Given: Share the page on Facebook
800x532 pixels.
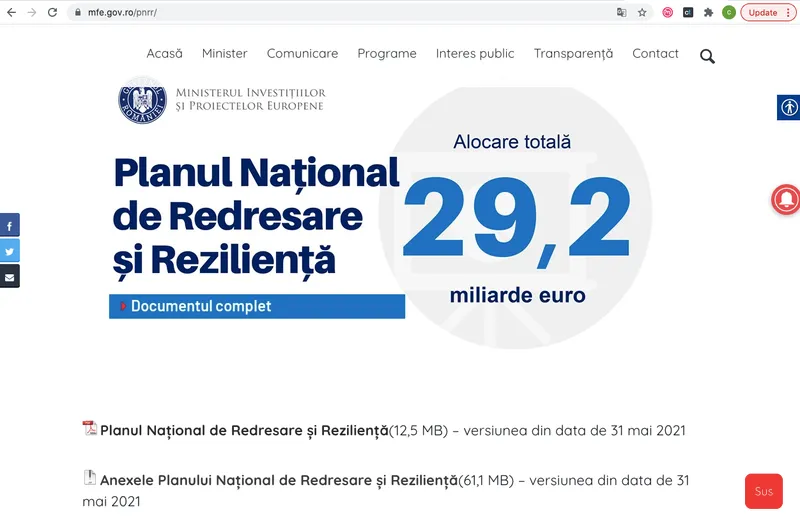Looking at the screenshot, I should tap(10, 226).
